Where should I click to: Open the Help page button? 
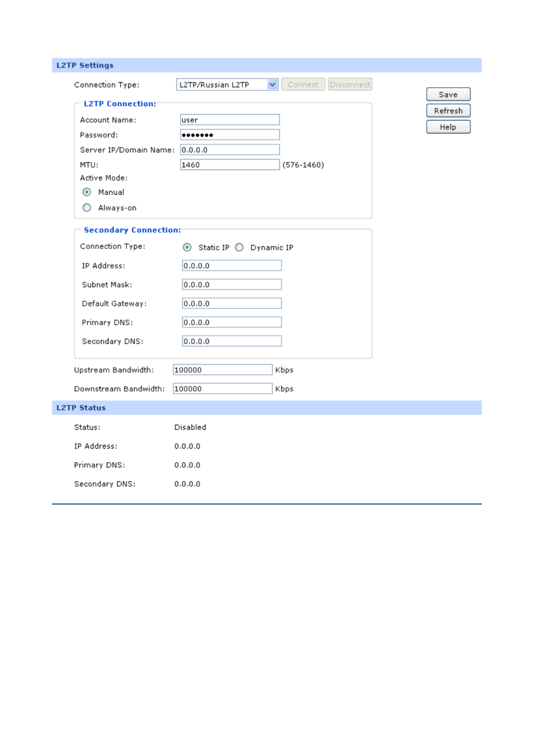coord(448,127)
